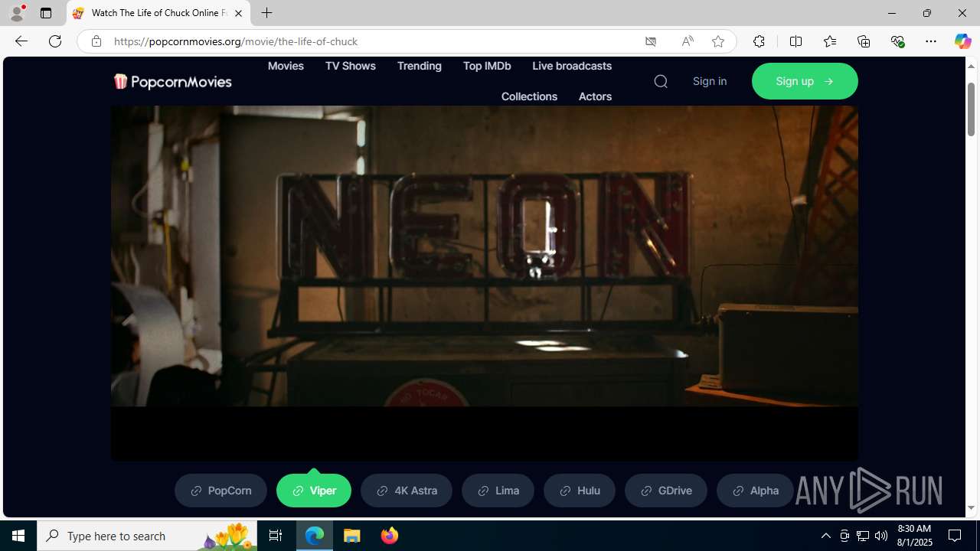Choose the Hulu server
980x551 pixels.
(580, 491)
